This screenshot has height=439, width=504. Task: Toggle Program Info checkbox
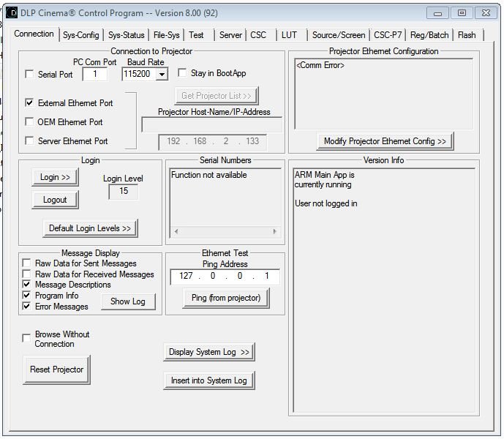point(26,296)
